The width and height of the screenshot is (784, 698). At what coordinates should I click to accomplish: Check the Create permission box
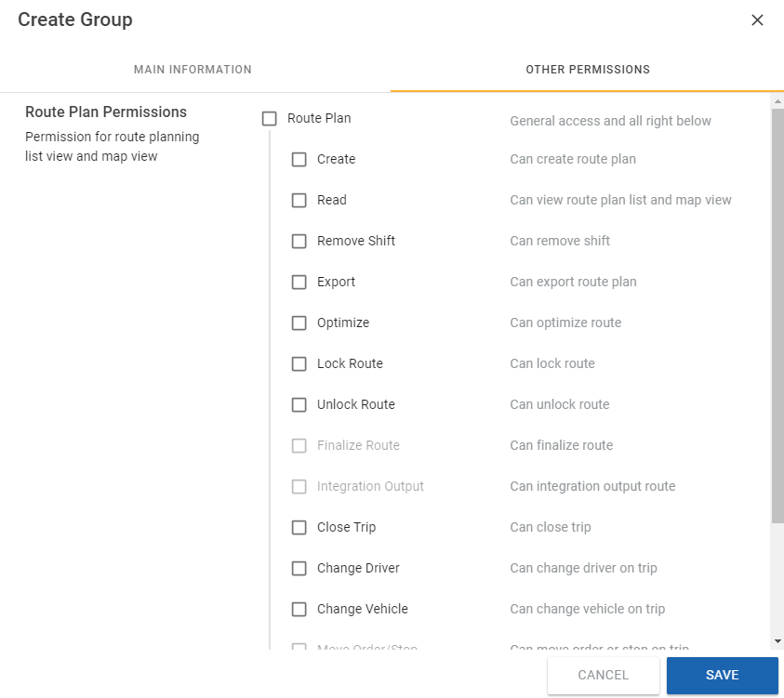(299, 160)
